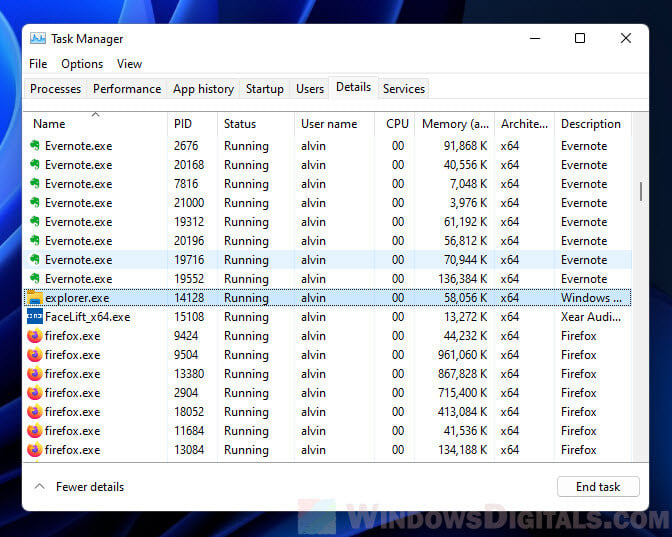Screen dimensions: 672x537
Task: Click the Task Manager app icon in title bar
Action: click(38, 39)
